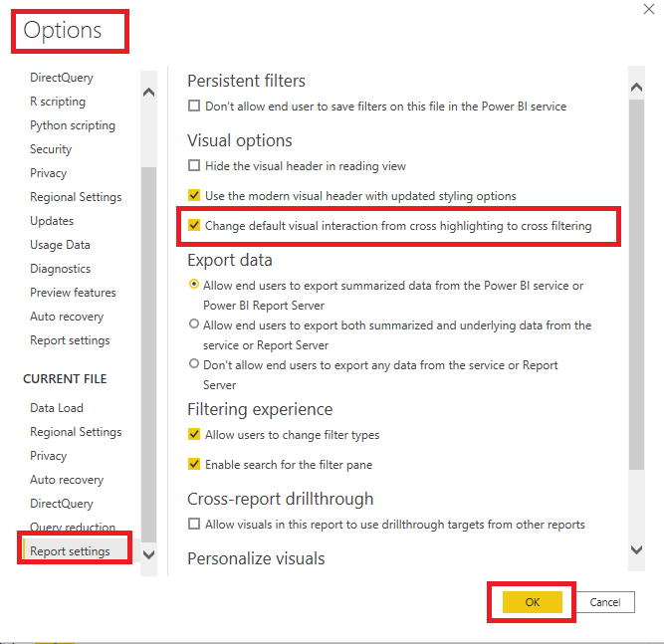The width and height of the screenshot is (664, 644).
Task: Open global Privacy options
Action: coord(48,173)
